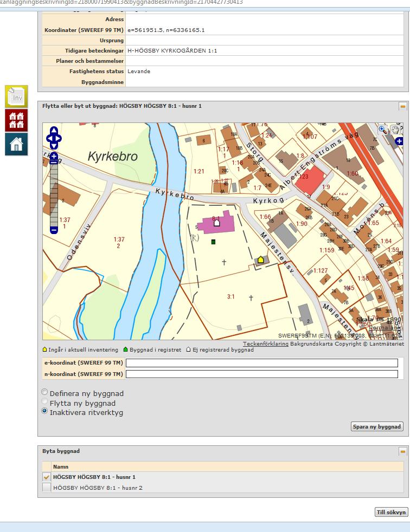Click the Ej registrerad byggnad legend entry

[220, 349]
